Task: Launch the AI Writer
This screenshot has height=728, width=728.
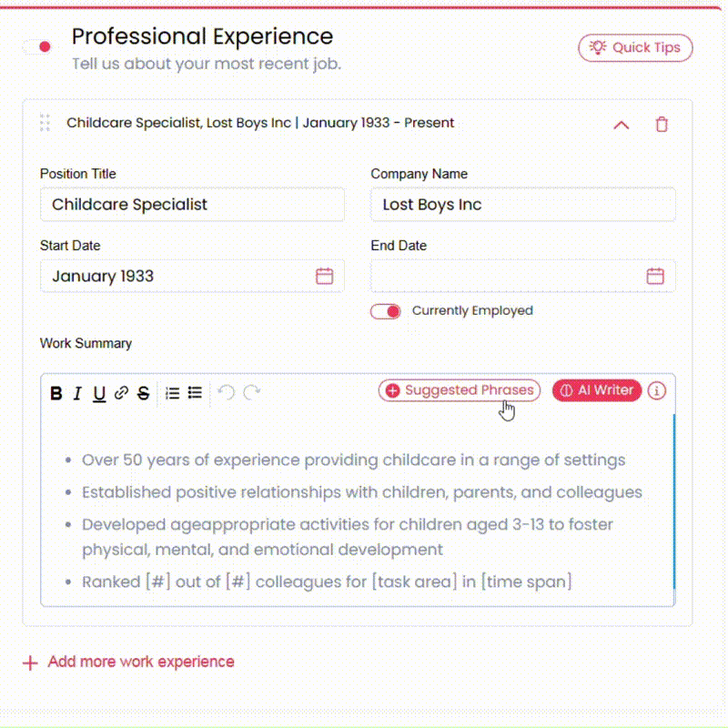Action: click(597, 390)
